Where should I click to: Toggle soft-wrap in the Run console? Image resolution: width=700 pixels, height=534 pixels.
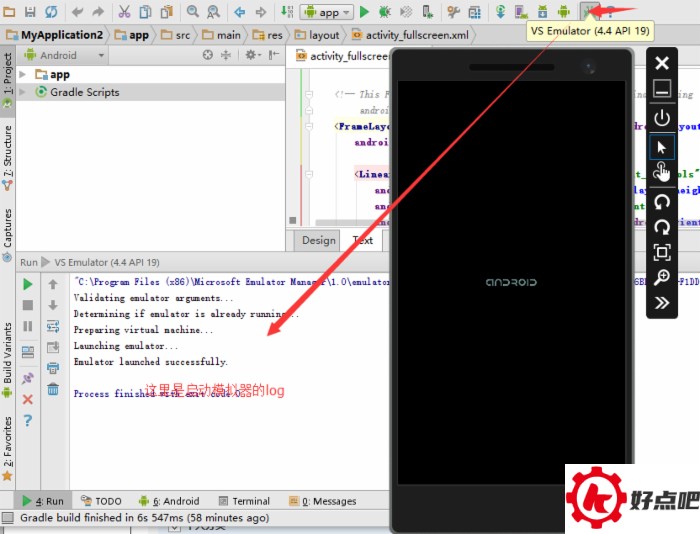point(53,325)
